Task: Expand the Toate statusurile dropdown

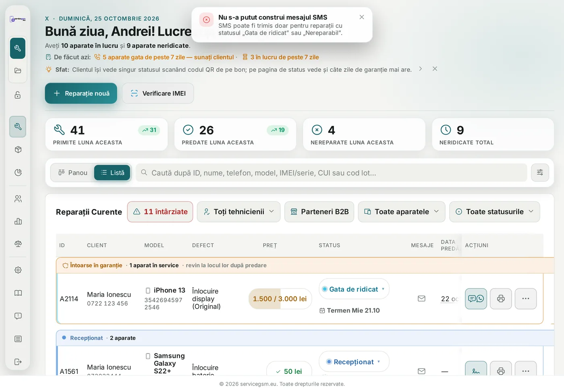Action: (x=495, y=212)
